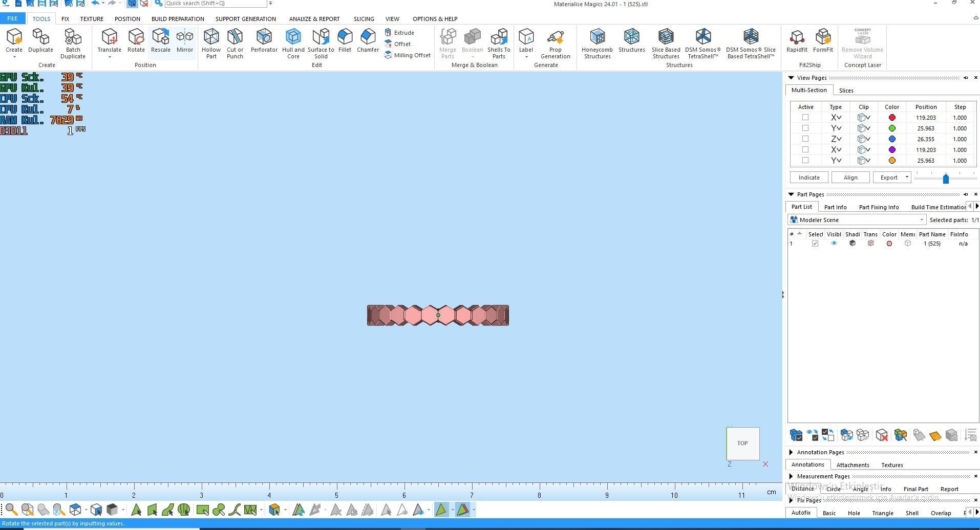Toggle Active checkbox for purple X section
Viewport: 980px width, 530px height.
pyautogui.click(x=805, y=150)
